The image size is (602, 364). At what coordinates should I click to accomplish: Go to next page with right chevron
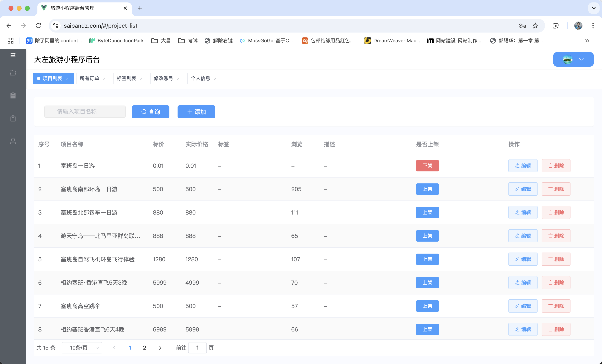tap(160, 348)
